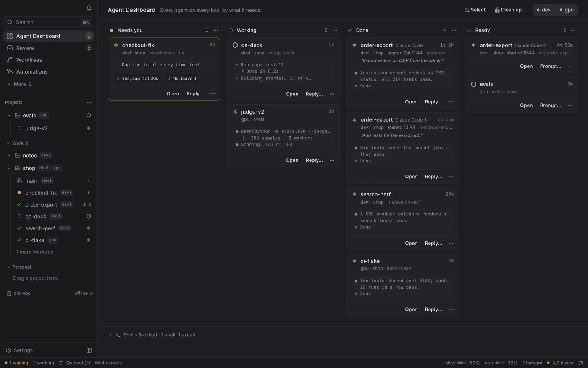Collapse the evals project tree
Screen dimensions: 588x368
(9, 115)
